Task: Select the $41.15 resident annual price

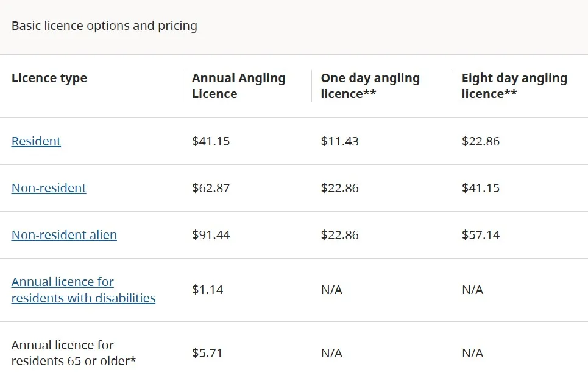Action: click(211, 141)
